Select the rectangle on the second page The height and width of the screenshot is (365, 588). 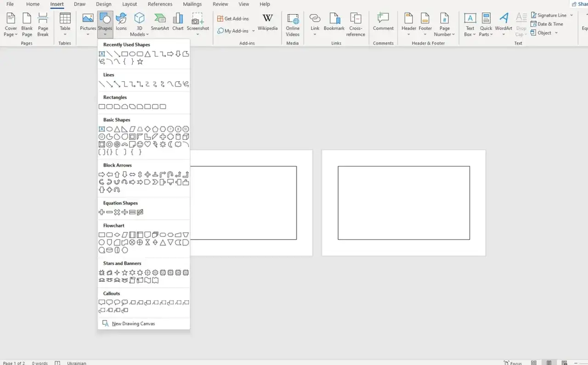point(404,203)
